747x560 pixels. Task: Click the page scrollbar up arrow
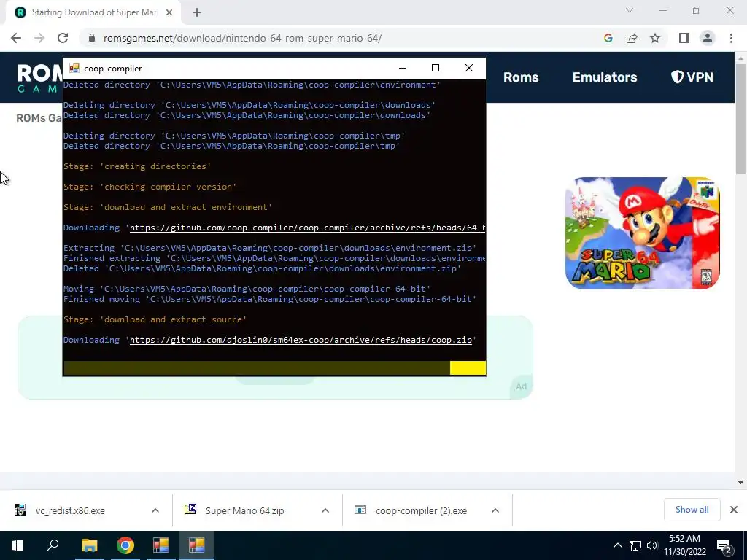740,58
